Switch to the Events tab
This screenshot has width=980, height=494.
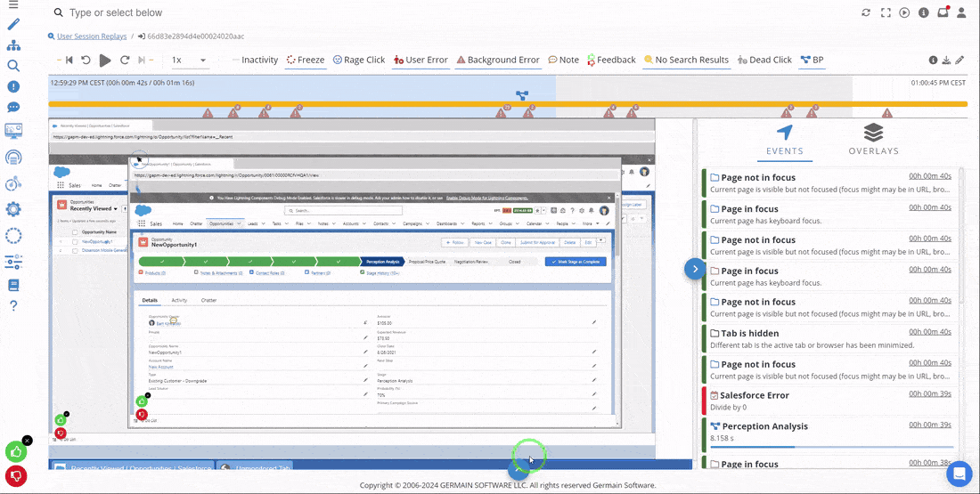tap(785, 141)
